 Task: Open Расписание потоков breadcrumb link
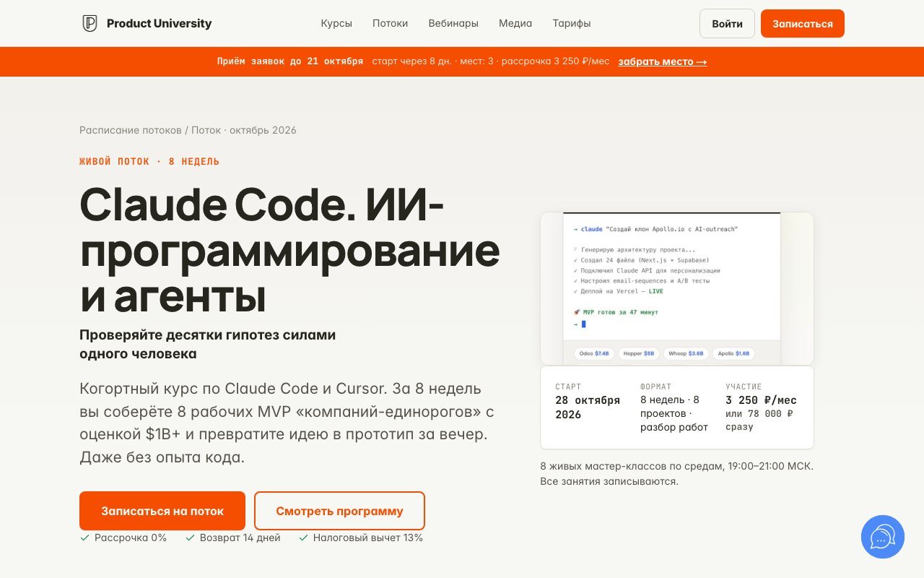point(131,130)
